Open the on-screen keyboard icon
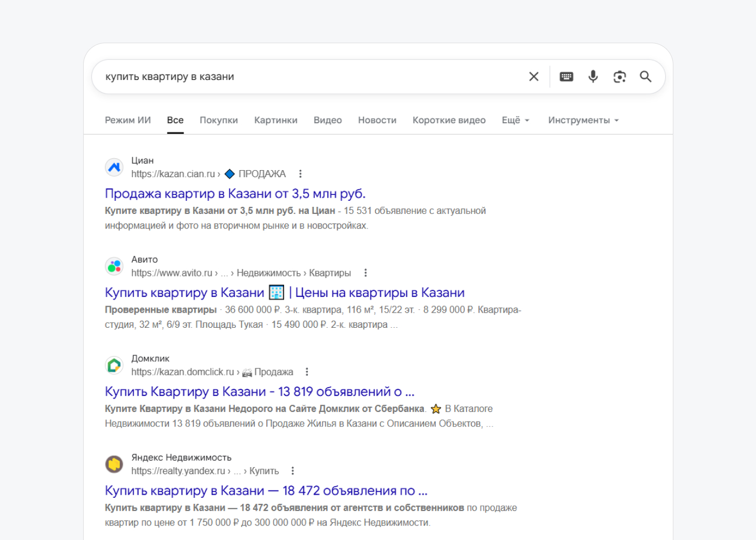The height and width of the screenshot is (540, 756). pyautogui.click(x=566, y=77)
